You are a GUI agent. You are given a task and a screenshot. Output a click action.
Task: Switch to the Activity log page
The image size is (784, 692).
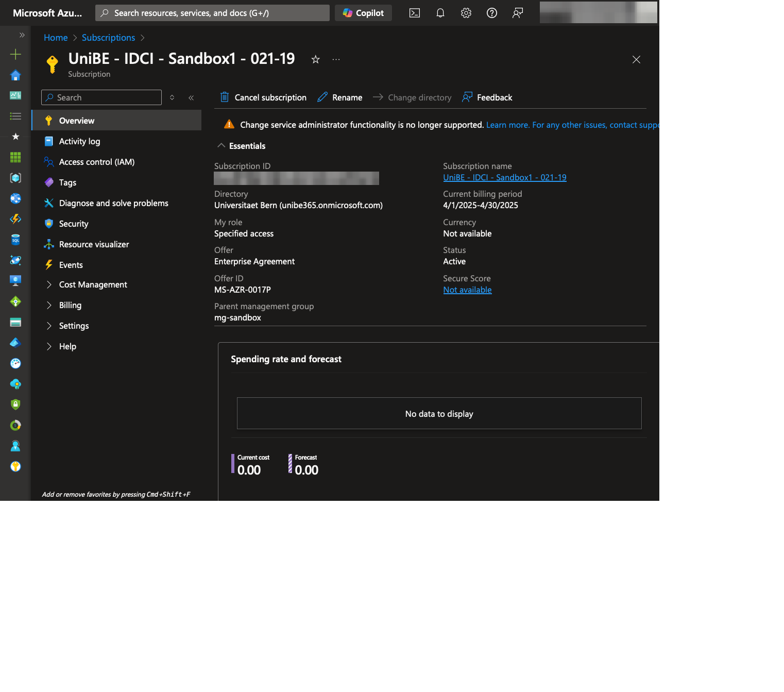coord(79,141)
